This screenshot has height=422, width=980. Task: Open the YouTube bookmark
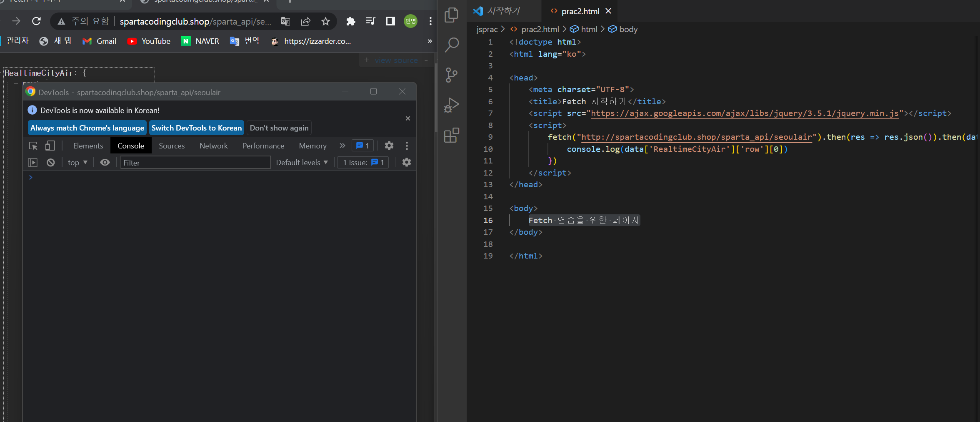tap(149, 41)
